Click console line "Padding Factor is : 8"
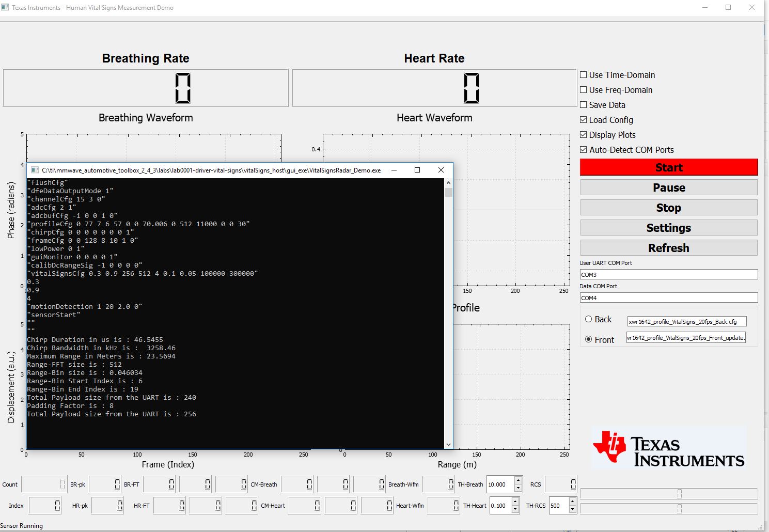The image size is (769, 532). pos(70,405)
